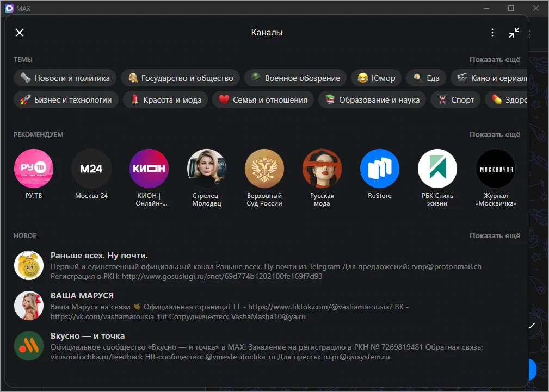
Task: Click the RuStore label text
Action: click(x=380, y=196)
